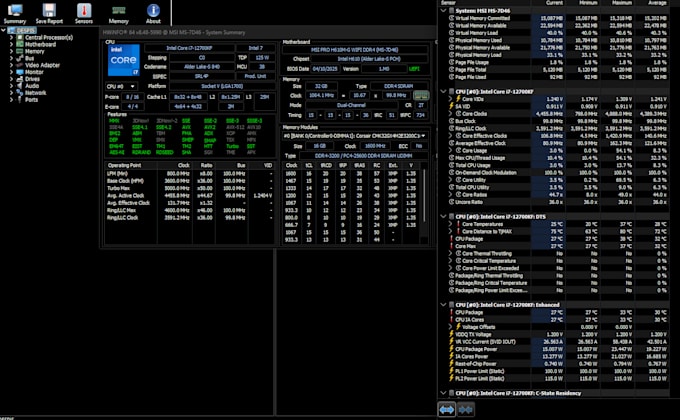The height and width of the screenshot is (420, 680).
Task: Expand the Central Processor(s) tree node
Action: pos(11,37)
